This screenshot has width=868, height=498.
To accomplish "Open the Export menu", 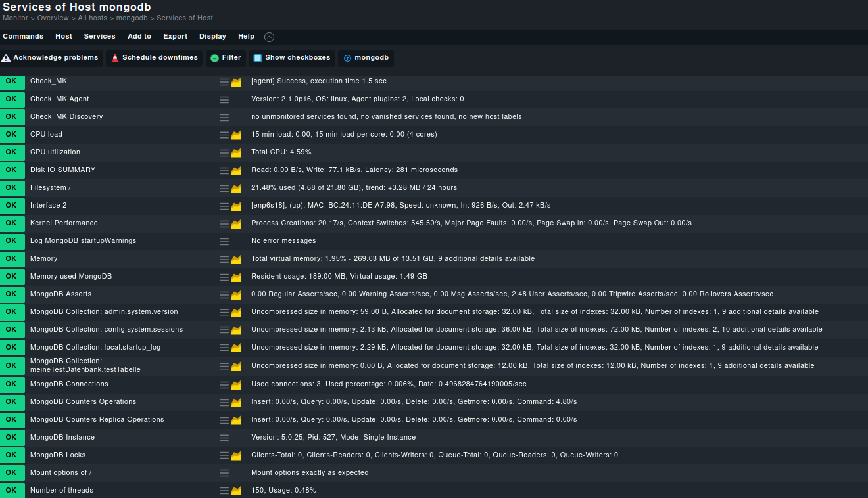I will click(x=175, y=37).
